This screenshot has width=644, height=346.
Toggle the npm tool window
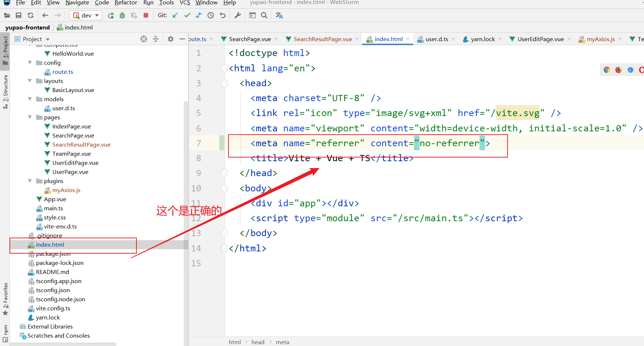(x=5, y=333)
